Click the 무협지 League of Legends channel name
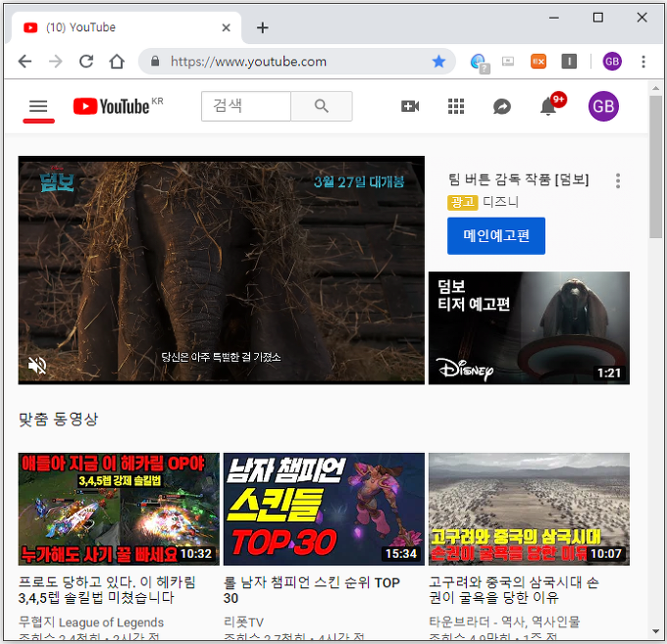 point(91,622)
